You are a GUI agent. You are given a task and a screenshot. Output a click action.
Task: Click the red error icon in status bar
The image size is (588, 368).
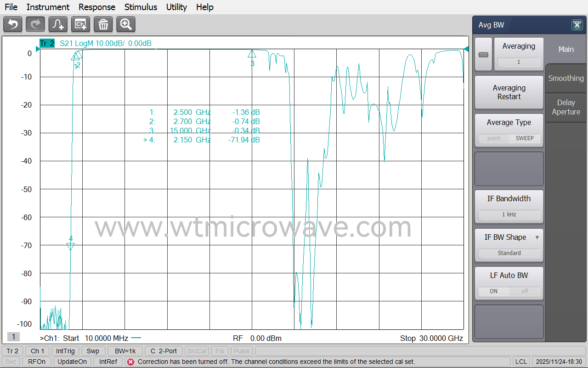(x=130, y=362)
